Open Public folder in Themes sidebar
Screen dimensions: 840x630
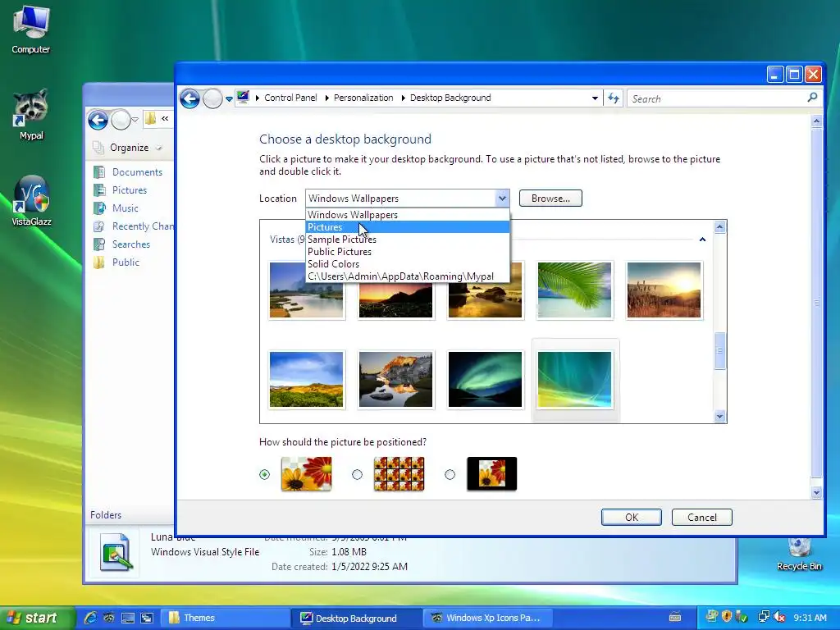(x=126, y=262)
